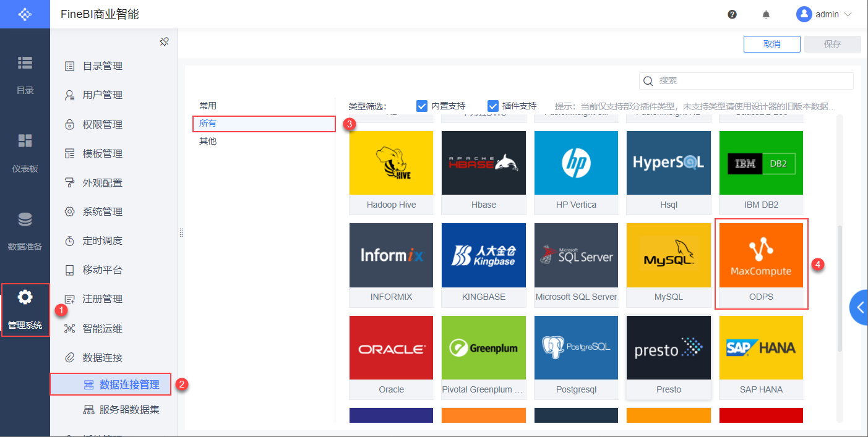Choose the Hsql connection tile
The image size is (868, 437).
[x=669, y=172]
